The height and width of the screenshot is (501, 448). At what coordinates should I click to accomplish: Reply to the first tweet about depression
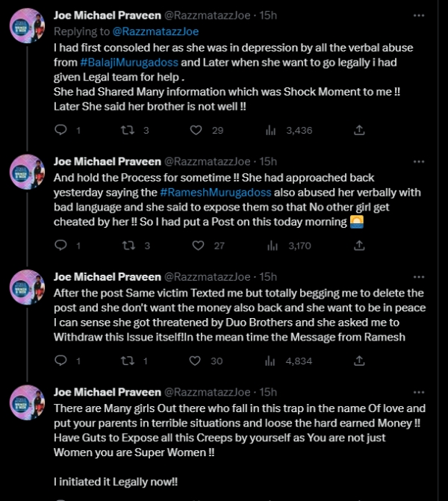61,130
